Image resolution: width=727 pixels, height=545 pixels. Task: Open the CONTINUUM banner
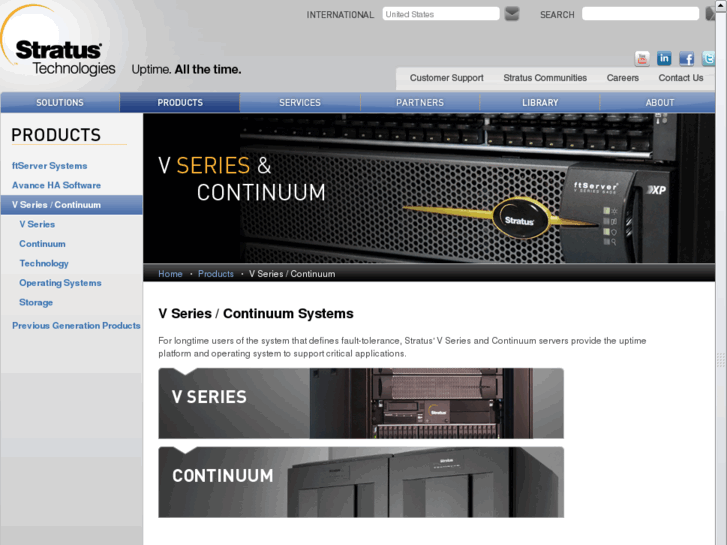[x=361, y=482]
